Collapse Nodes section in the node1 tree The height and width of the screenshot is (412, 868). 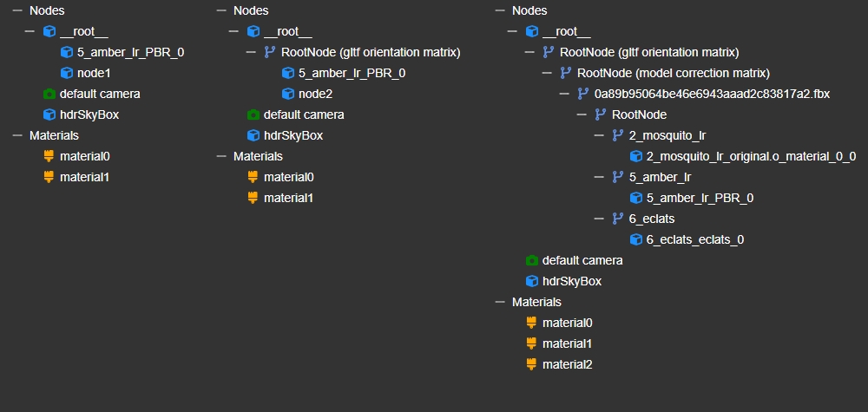pyautogui.click(x=17, y=10)
